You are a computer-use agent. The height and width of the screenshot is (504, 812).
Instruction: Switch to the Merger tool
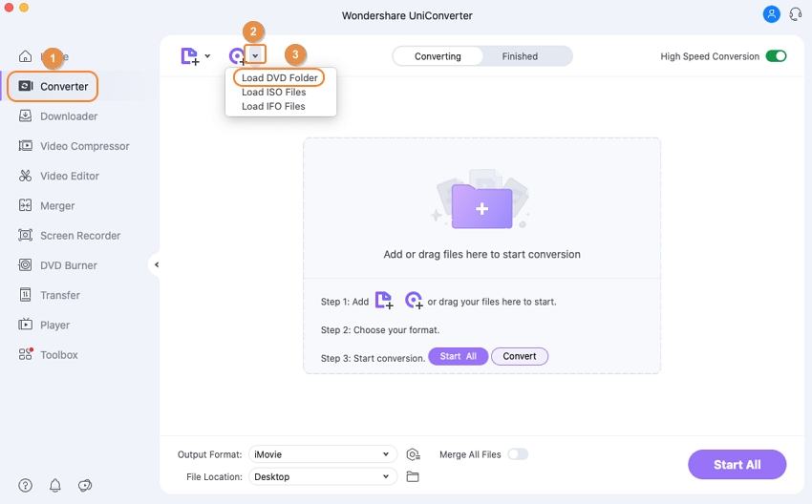tap(57, 206)
